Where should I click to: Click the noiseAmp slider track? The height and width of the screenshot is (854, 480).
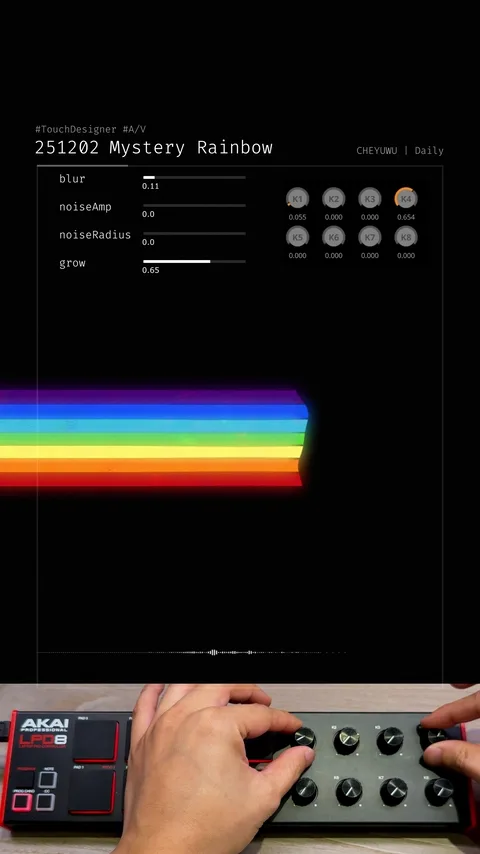(194, 205)
